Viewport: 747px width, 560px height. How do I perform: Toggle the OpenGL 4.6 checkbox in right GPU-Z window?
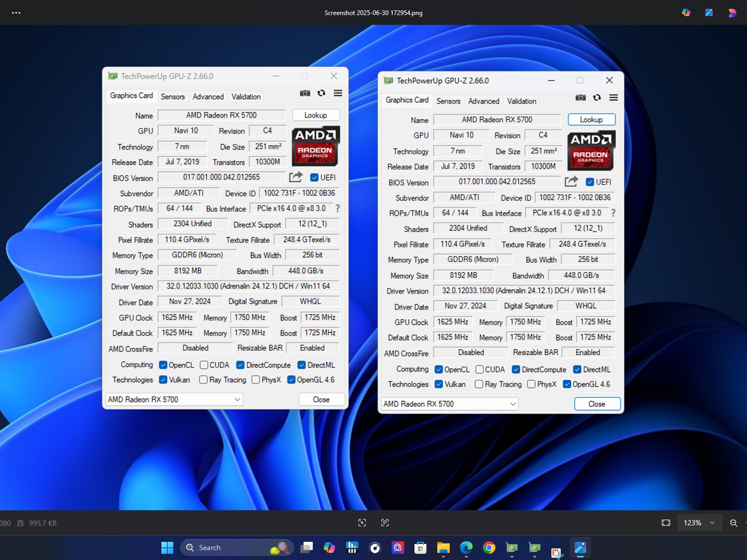(x=567, y=384)
